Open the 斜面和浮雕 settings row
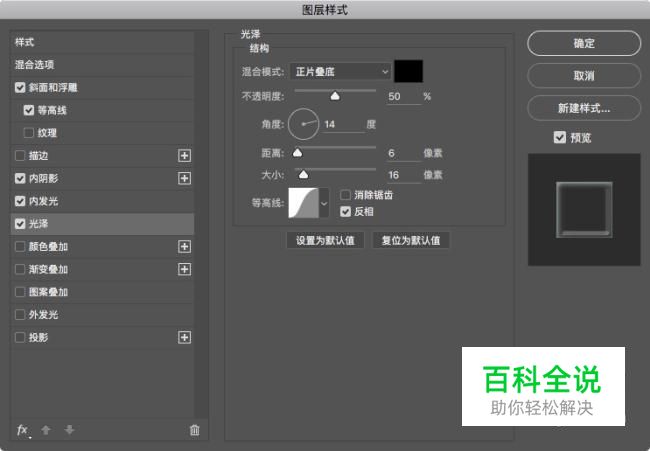Screen dimensions: 650x451 pos(102,87)
